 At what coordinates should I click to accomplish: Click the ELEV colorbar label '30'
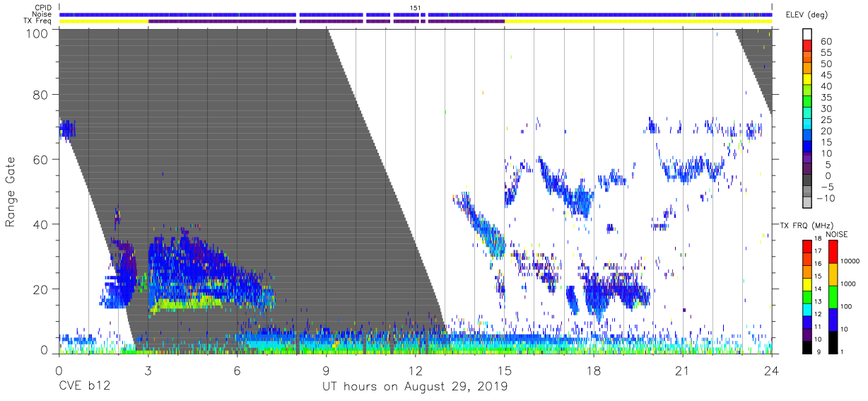[x=826, y=109]
